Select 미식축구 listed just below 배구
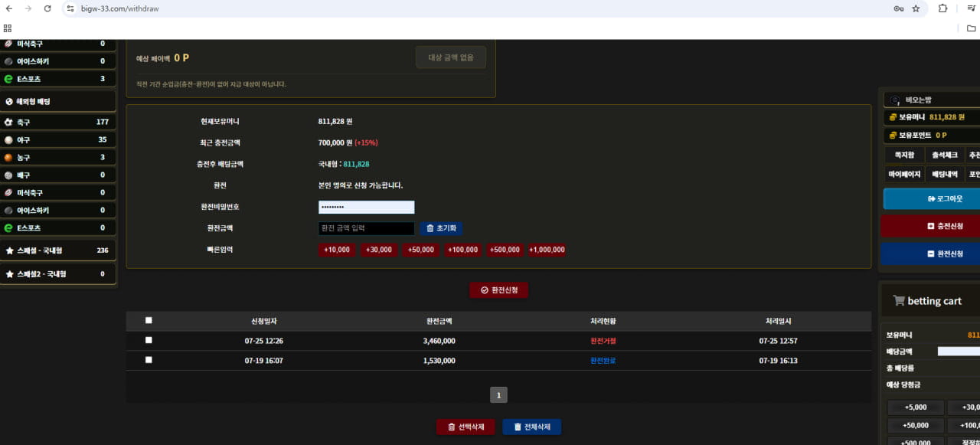This screenshot has width=980, height=445. [57, 192]
